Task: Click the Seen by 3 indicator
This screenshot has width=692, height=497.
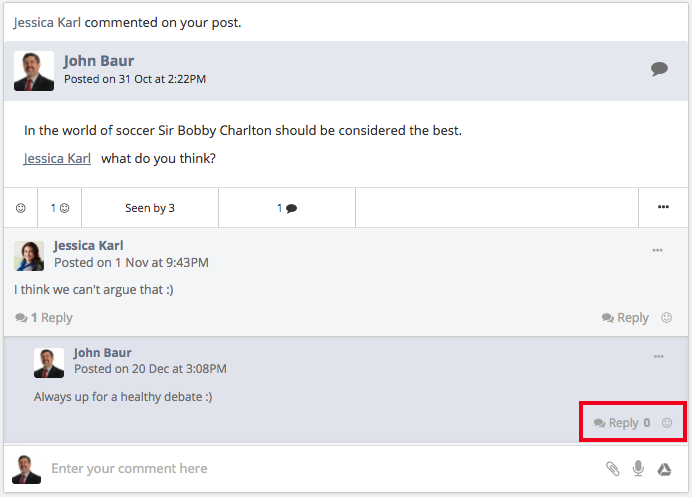Action: point(150,208)
